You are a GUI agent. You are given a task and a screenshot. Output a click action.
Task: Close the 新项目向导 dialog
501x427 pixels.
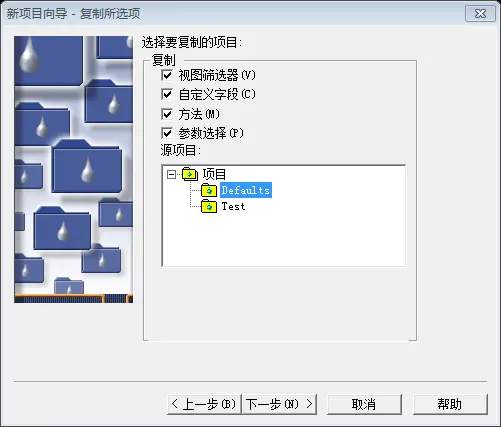pos(480,14)
